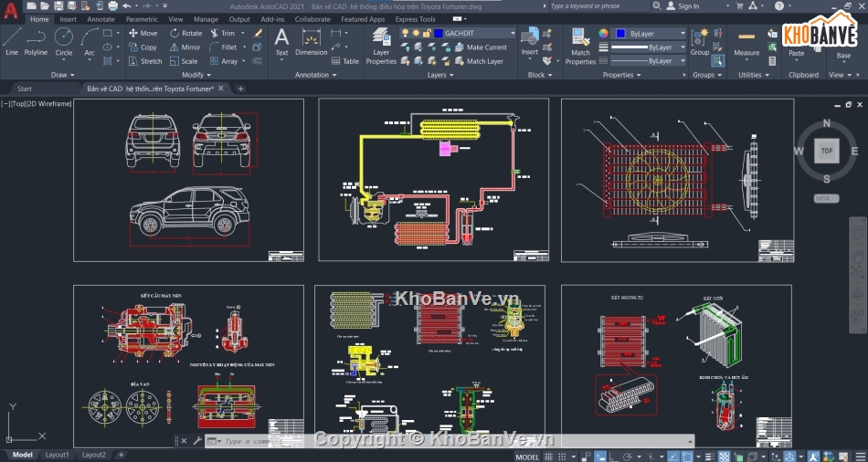Screen dimensions: 868x462
Task: Expand the Modify panel
Action: coord(196,75)
